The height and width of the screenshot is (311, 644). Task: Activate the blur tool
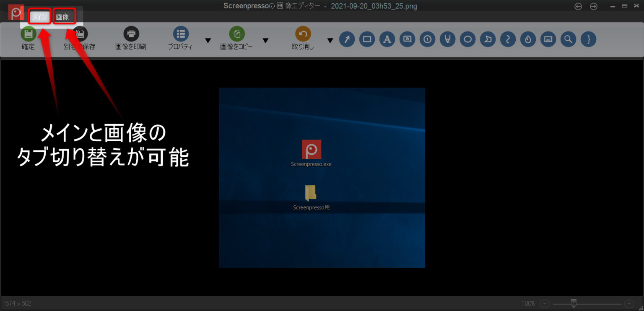pyautogui.click(x=528, y=39)
